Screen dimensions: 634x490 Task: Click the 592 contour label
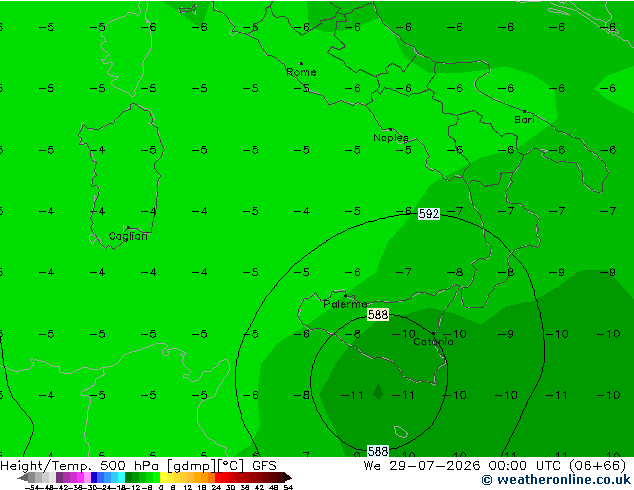click(x=429, y=213)
